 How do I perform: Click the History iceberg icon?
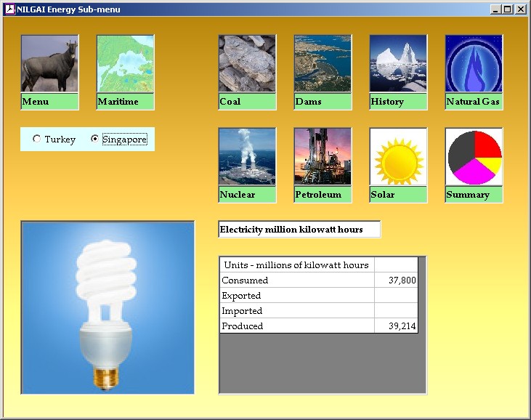(398, 64)
